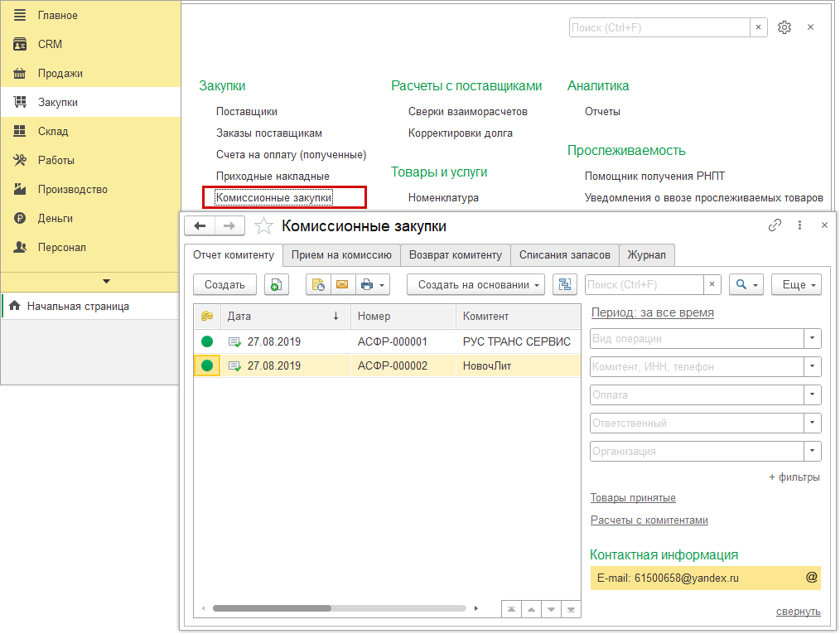Open Помощник получения РНПТ
Viewport: 840px width, 634px height.
[654, 176]
